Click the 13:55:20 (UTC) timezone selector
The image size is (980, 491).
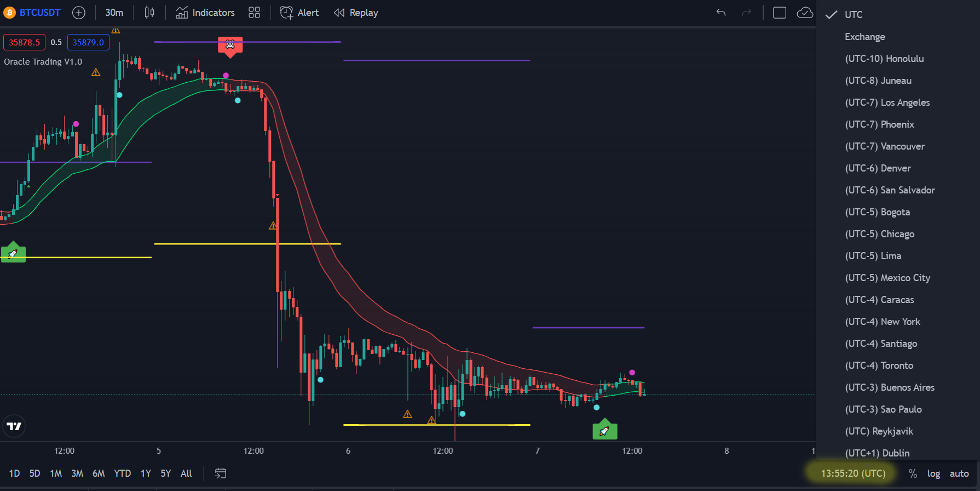[x=852, y=473]
